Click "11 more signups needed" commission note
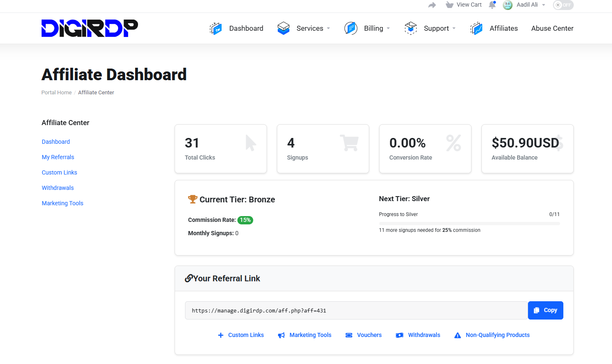612x364 pixels. coord(429,230)
